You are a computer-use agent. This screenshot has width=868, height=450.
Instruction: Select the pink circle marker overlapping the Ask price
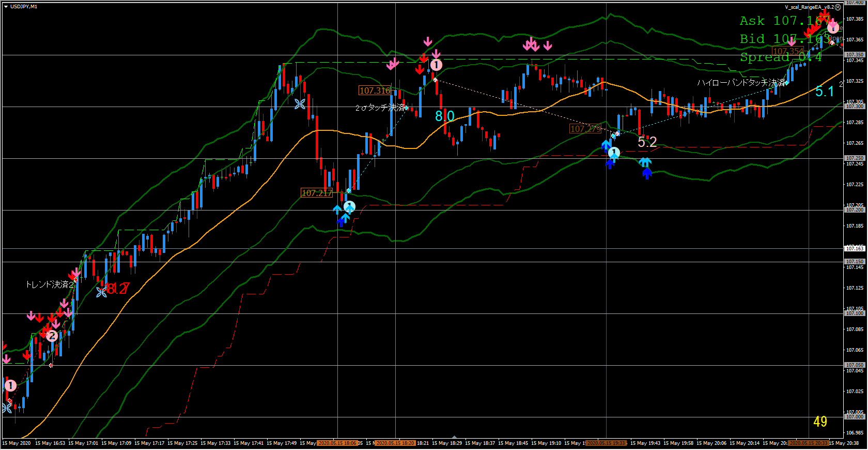point(833,27)
